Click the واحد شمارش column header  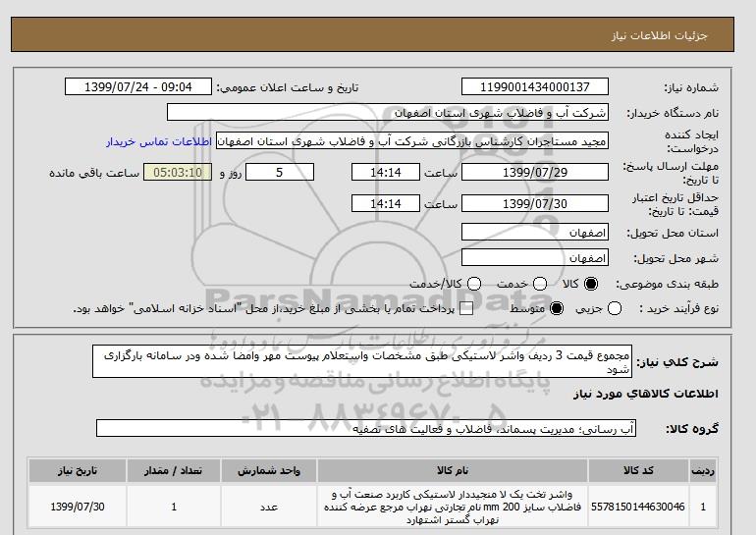pyautogui.click(x=269, y=471)
